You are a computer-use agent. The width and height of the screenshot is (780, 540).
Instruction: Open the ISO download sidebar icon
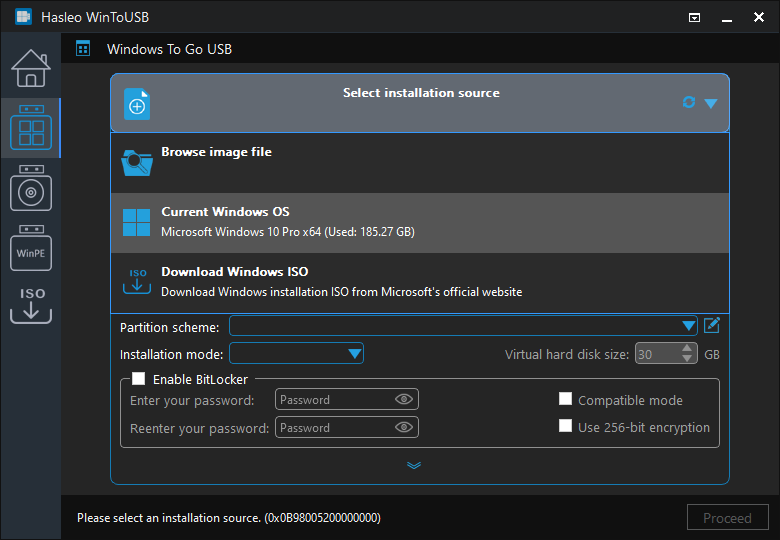click(x=31, y=305)
